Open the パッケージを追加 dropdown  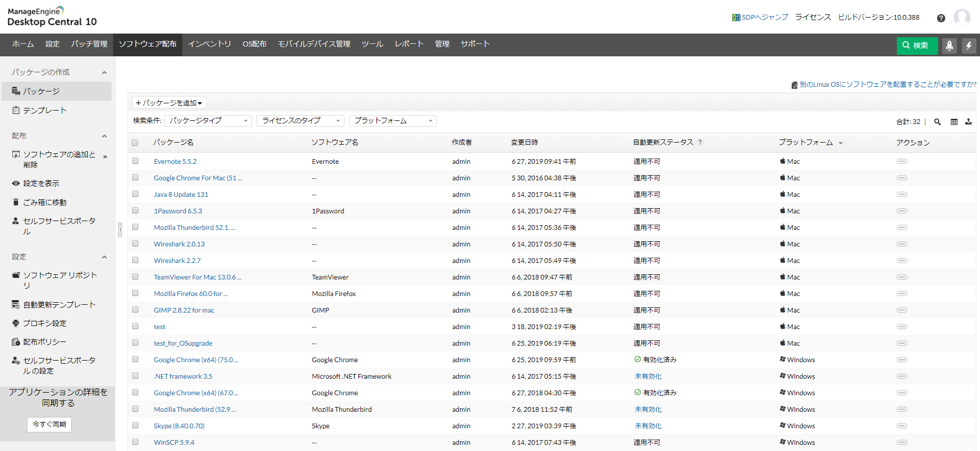(x=169, y=103)
